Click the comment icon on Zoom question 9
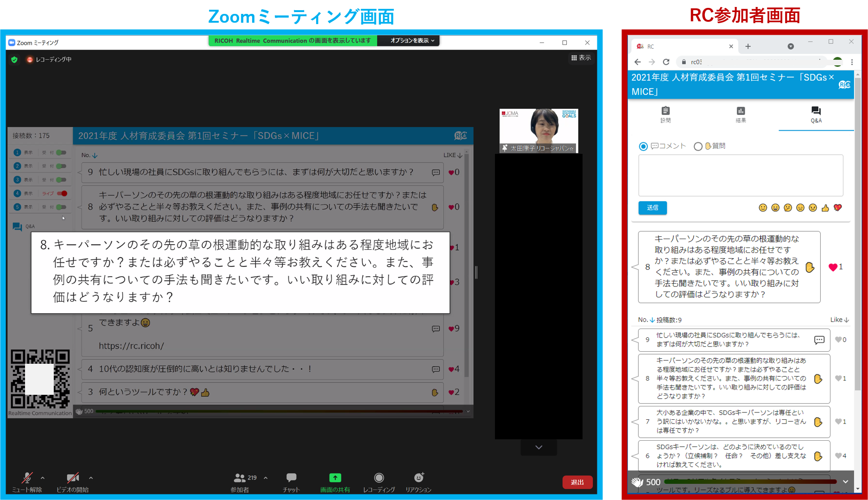 (436, 172)
